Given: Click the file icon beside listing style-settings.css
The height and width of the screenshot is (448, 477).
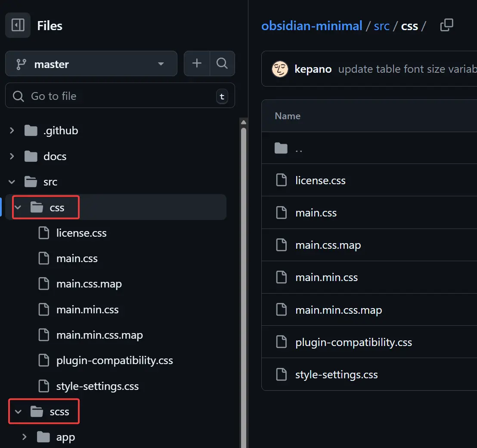Looking at the screenshot, I should click(281, 374).
